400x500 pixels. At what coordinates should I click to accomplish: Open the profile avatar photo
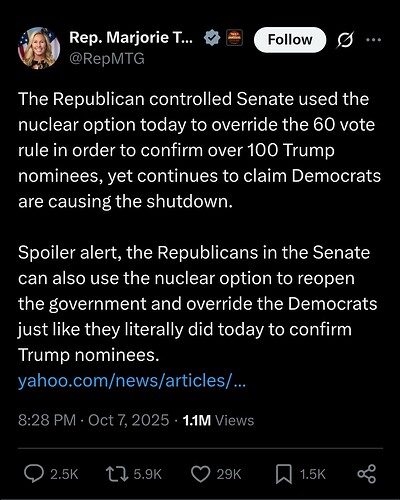(39, 48)
